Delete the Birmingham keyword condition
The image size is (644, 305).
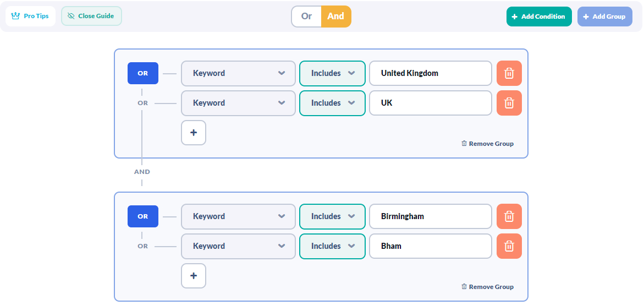[x=509, y=216]
